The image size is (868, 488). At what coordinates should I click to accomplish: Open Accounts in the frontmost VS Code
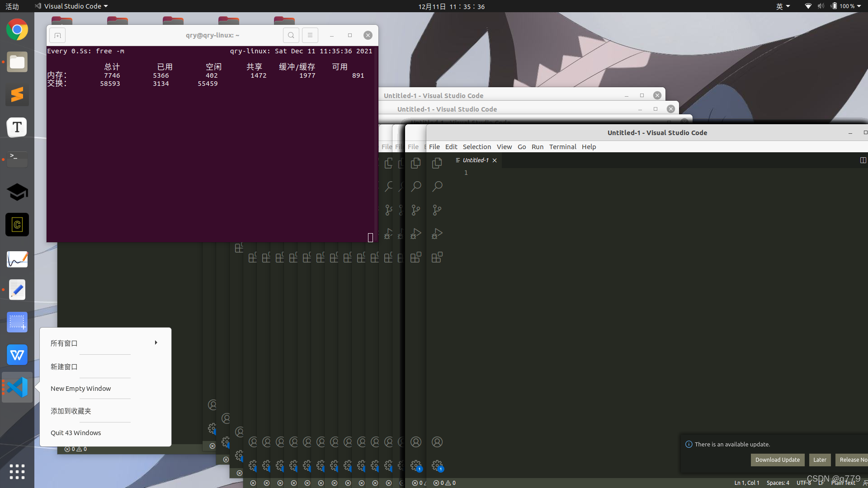437,442
